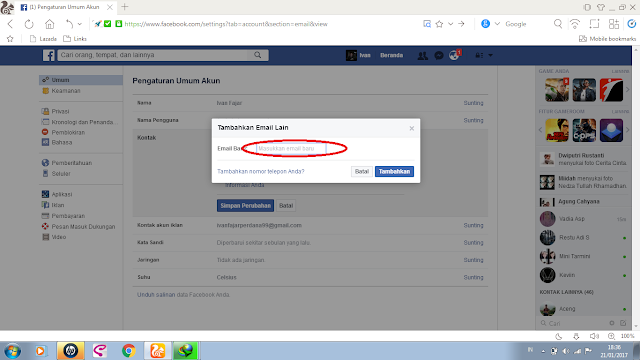640x360 pixels.
Task: Open the chat settings gear icon
Action: click(612, 323)
